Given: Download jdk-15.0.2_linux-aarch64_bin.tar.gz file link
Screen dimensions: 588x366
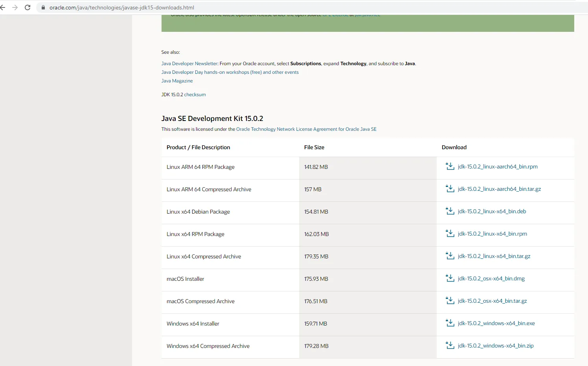Looking at the screenshot, I should pos(499,189).
